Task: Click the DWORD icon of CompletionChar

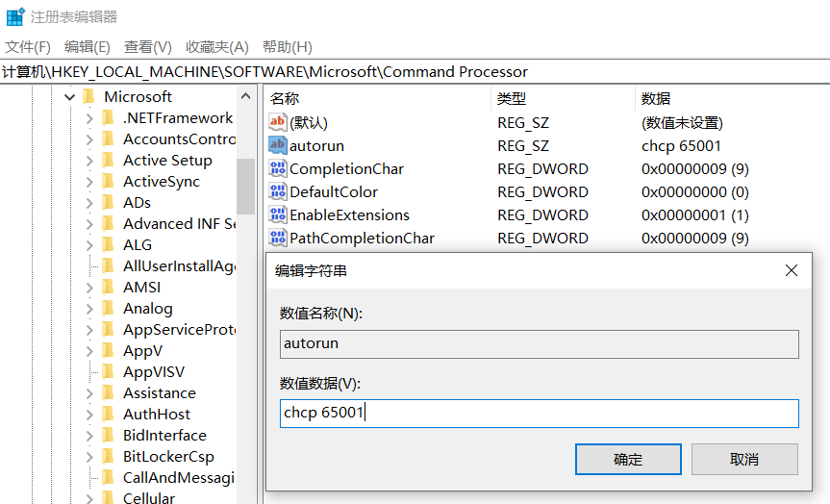Action: [277, 168]
